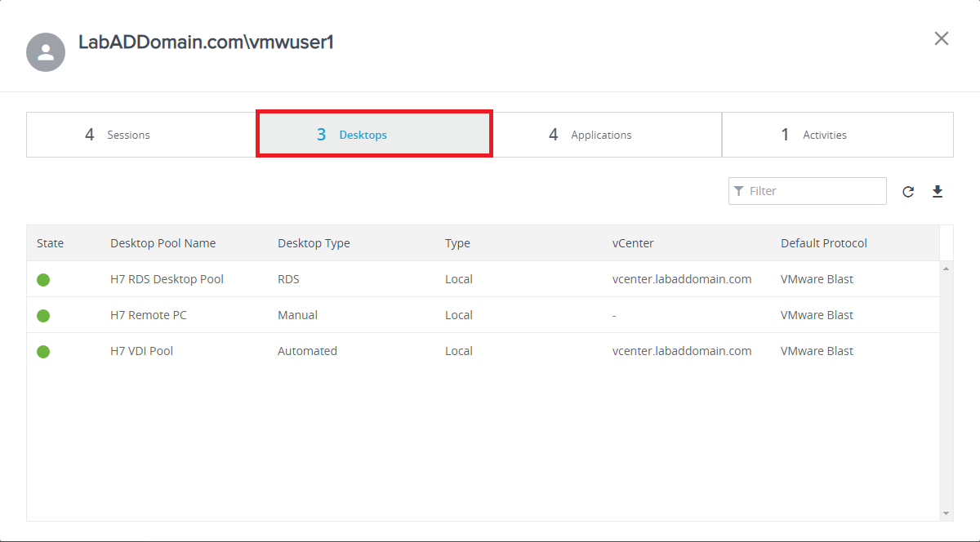Image resolution: width=980 pixels, height=542 pixels.
Task: Close the user details dialog
Action: tap(942, 38)
